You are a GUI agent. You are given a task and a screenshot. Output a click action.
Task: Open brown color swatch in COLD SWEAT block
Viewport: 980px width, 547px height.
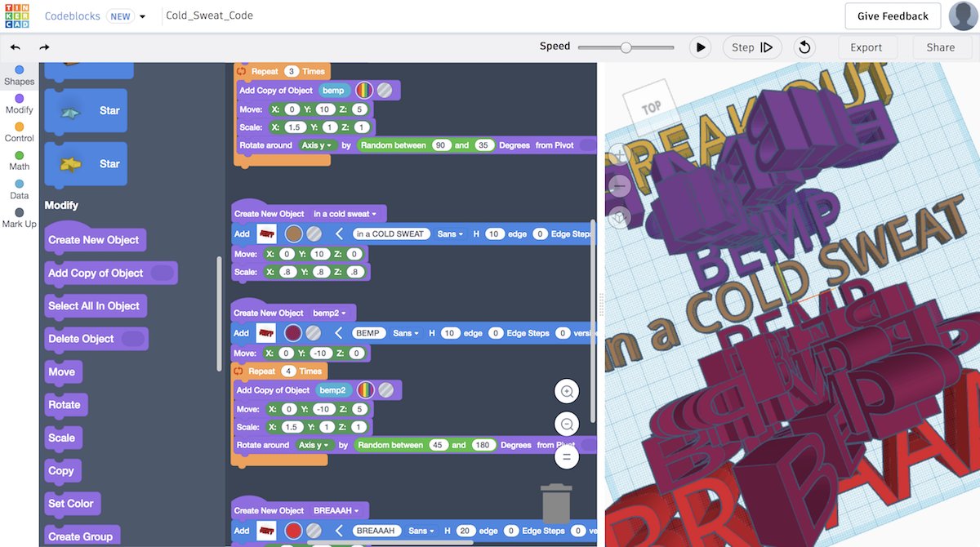pyautogui.click(x=292, y=233)
